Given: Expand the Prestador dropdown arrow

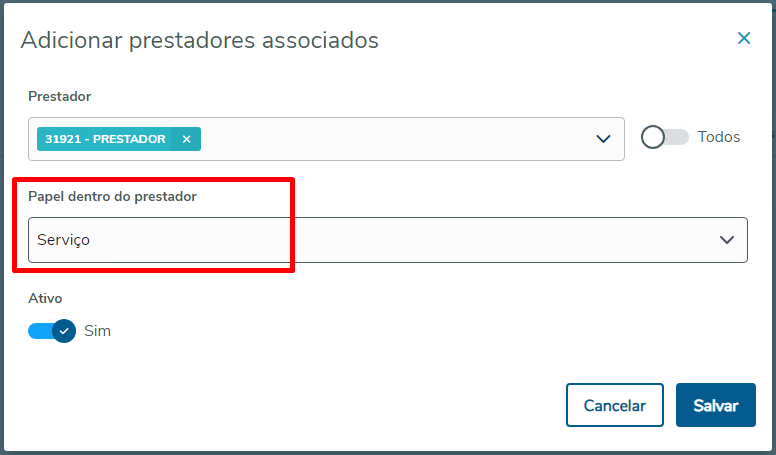Looking at the screenshot, I should click(603, 139).
